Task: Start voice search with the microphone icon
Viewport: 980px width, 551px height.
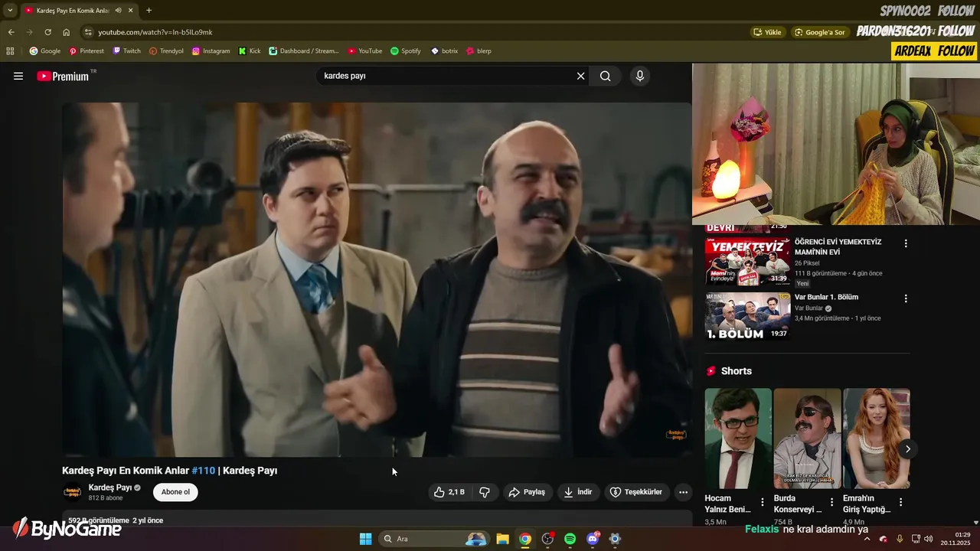Action: [x=640, y=76]
